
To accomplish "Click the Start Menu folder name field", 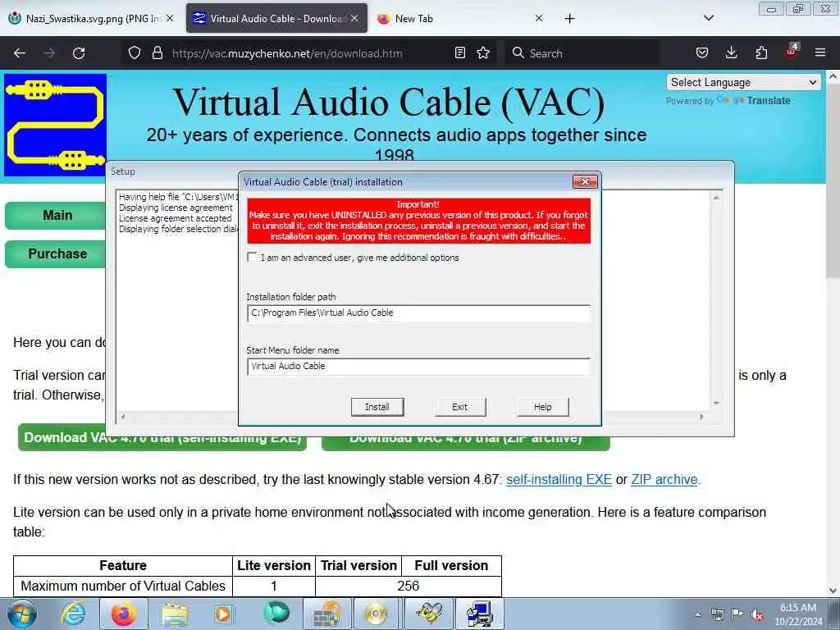I will tap(418, 367).
